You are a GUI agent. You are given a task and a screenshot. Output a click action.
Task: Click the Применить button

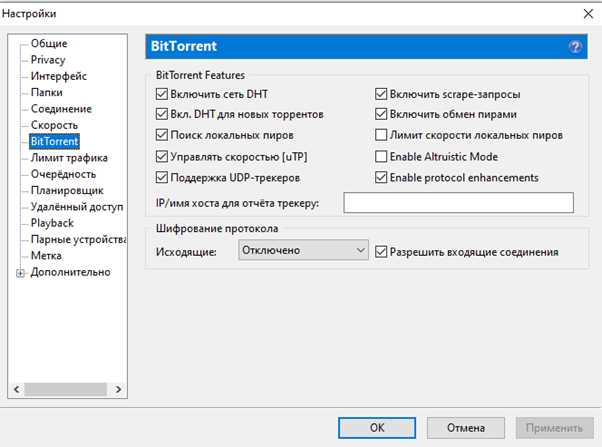[x=554, y=428]
